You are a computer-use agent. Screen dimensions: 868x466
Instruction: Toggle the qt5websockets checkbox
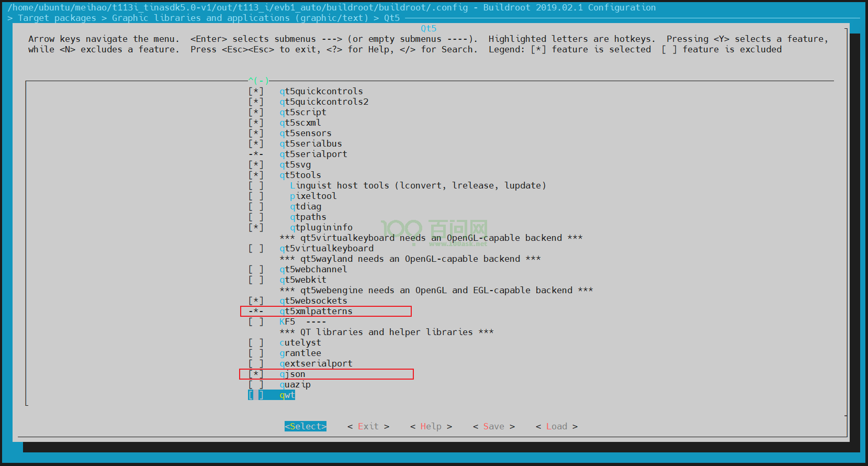256,301
